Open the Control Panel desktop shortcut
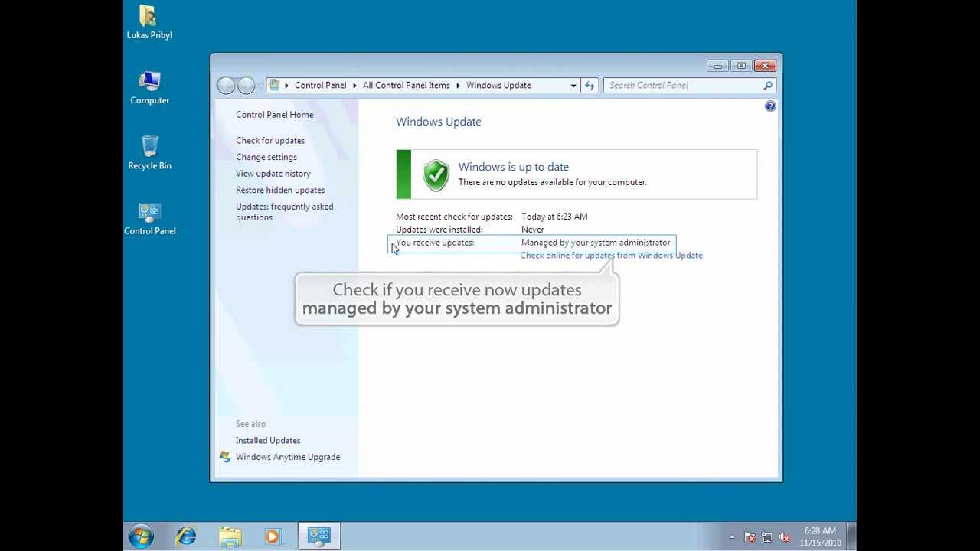The width and height of the screenshot is (980, 551). tap(149, 219)
